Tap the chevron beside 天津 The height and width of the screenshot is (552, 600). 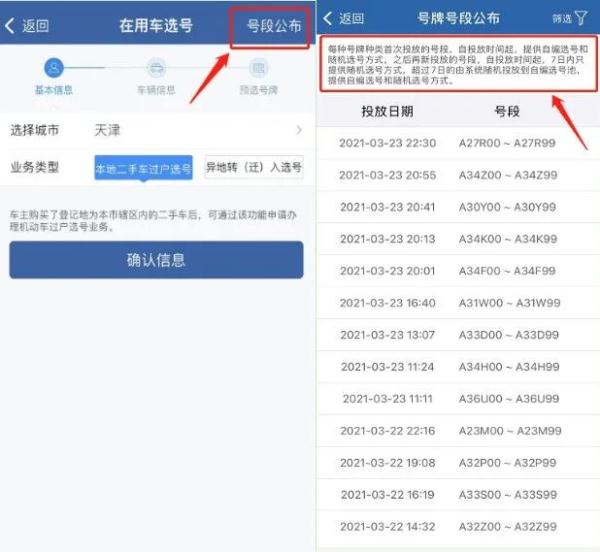click(299, 130)
